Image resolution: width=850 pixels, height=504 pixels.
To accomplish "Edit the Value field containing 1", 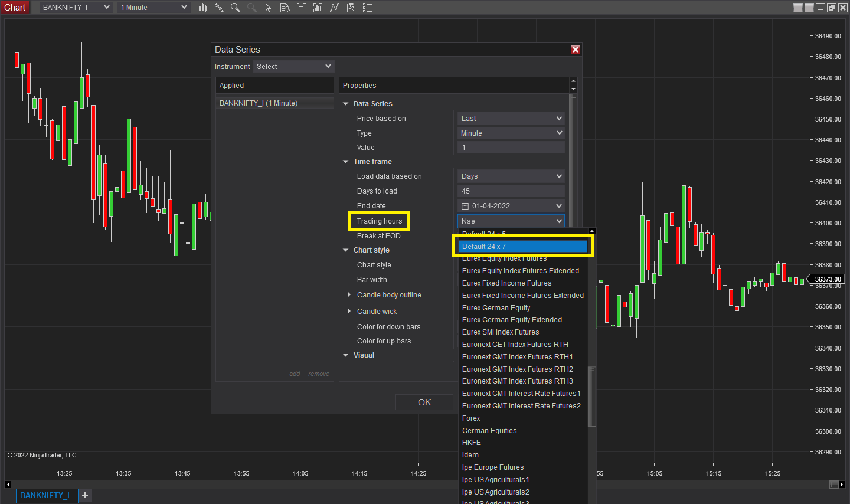I will pyautogui.click(x=511, y=148).
